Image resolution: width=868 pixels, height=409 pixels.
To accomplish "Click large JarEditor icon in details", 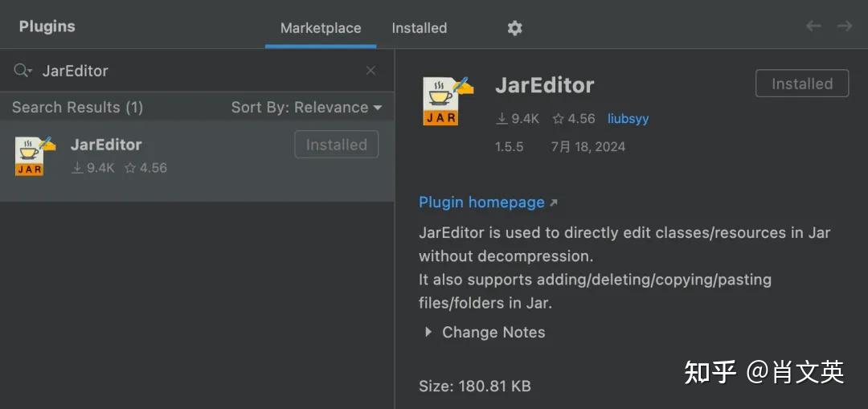I will (447, 100).
